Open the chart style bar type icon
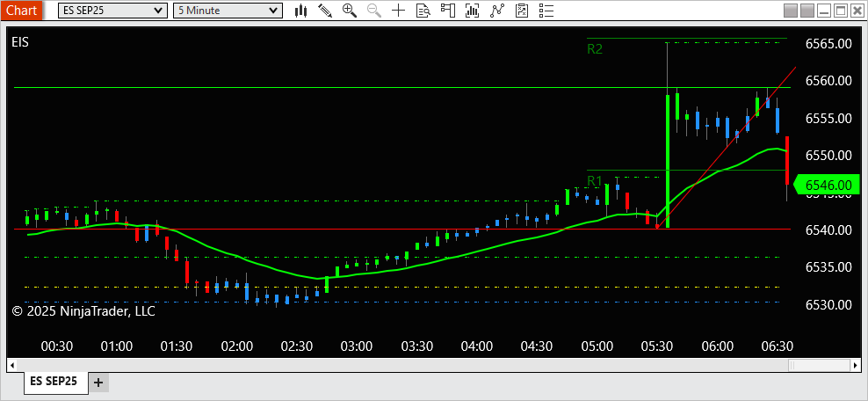Image resolution: width=868 pixels, height=401 pixels. point(301,10)
